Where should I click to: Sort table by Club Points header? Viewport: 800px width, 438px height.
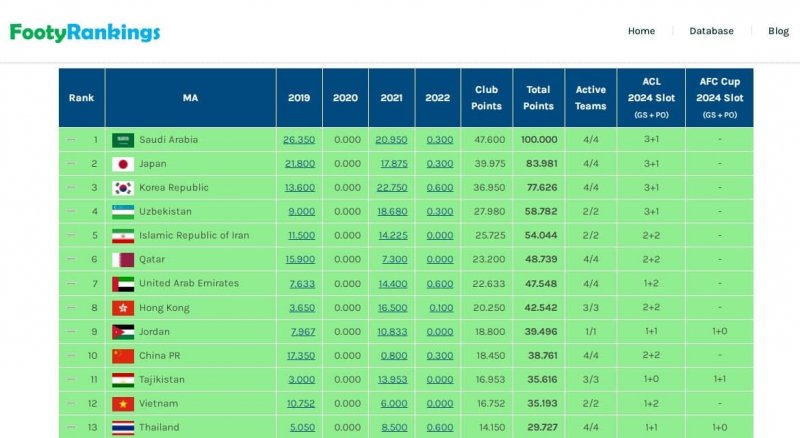pyautogui.click(x=487, y=97)
